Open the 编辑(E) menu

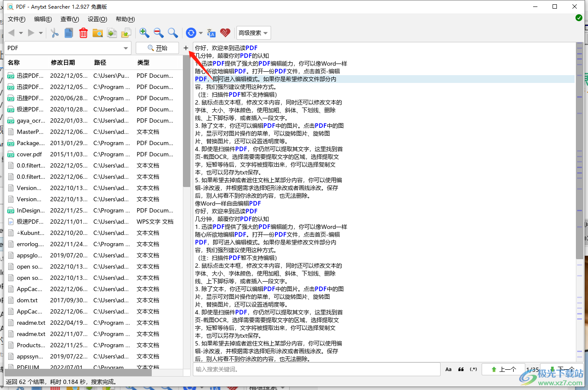(43, 19)
